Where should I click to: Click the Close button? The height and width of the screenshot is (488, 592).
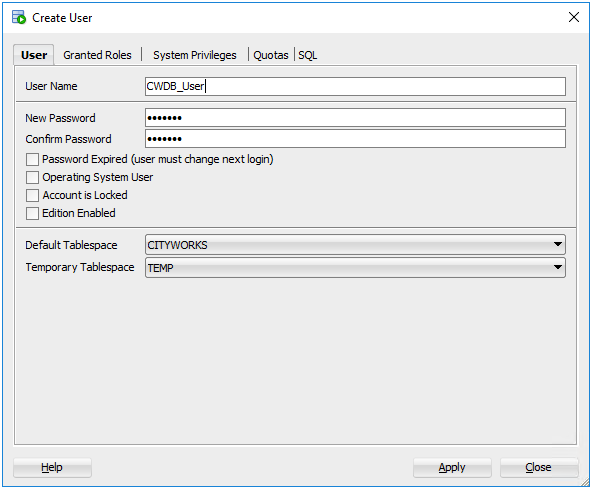click(x=539, y=468)
